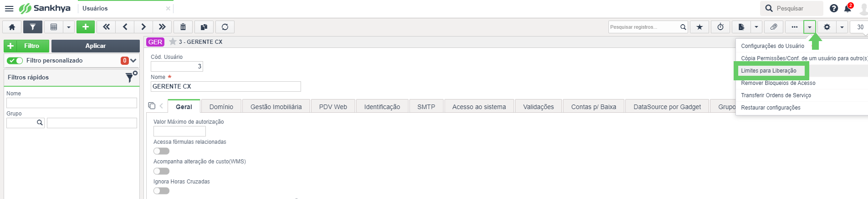Open attachments via paperclip icon

pyautogui.click(x=774, y=27)
